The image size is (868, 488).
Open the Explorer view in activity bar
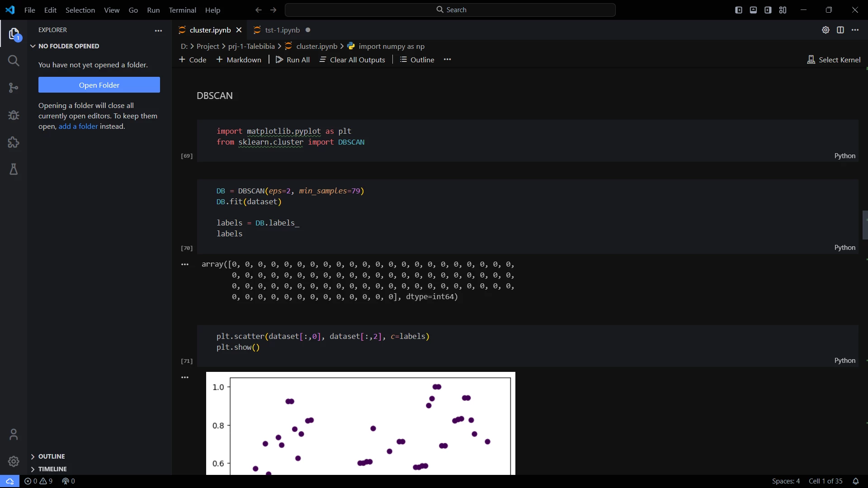coord(14,34)
